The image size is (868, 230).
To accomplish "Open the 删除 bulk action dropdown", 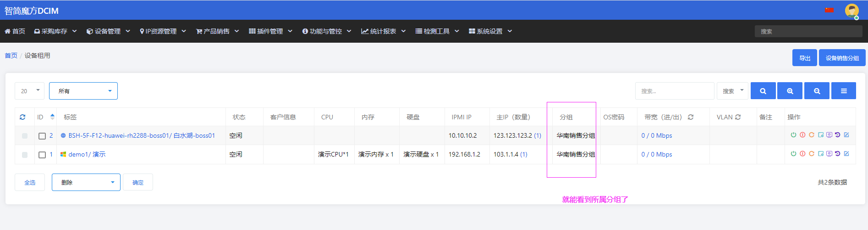I will tap(86, 182).
